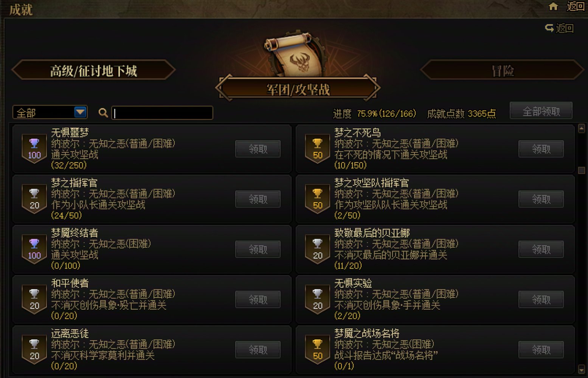The width and height of the screenshot is (588, 378).
Task: Switch to the 冒险 tab
Action: [x=503, y=70]
